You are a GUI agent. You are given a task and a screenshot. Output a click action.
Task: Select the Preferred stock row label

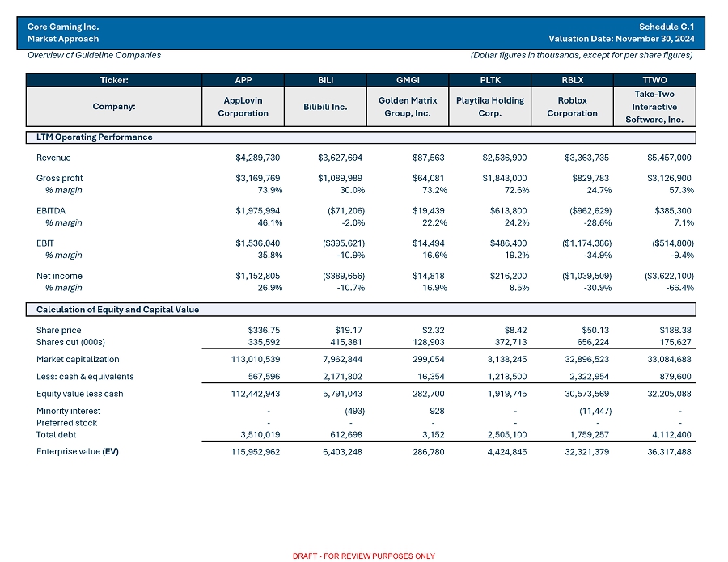pos(66,423)
